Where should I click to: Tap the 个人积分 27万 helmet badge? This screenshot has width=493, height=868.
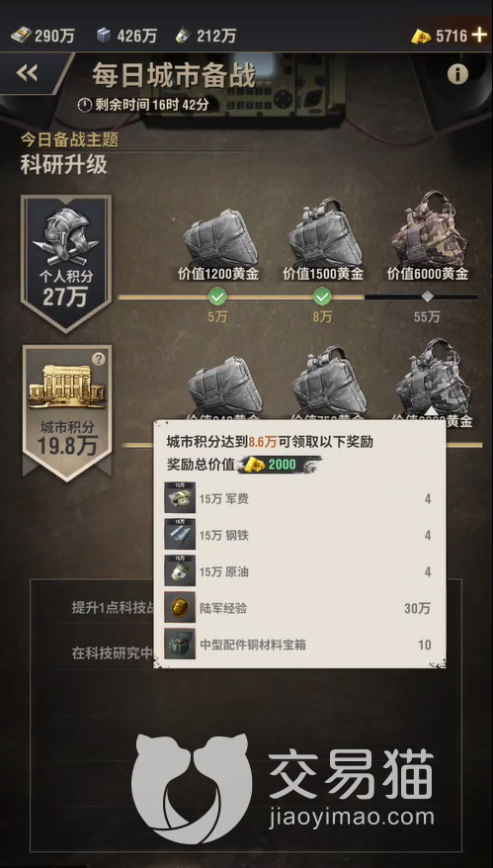(66, 263)
